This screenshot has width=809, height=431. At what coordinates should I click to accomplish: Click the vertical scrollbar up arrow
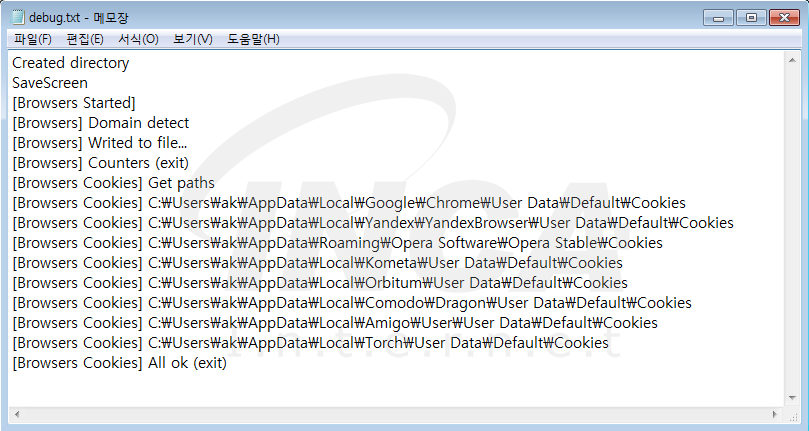click(792, 60)
